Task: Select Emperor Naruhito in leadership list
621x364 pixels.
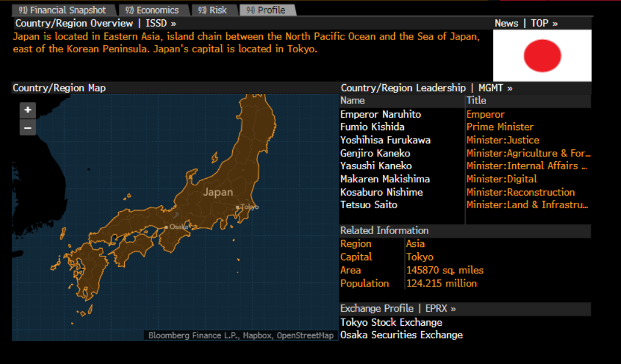Action: [x=380, y=115]
